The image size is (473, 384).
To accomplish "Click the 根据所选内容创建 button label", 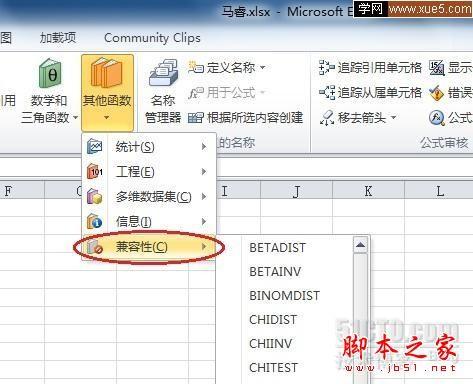I will point(255,118).
